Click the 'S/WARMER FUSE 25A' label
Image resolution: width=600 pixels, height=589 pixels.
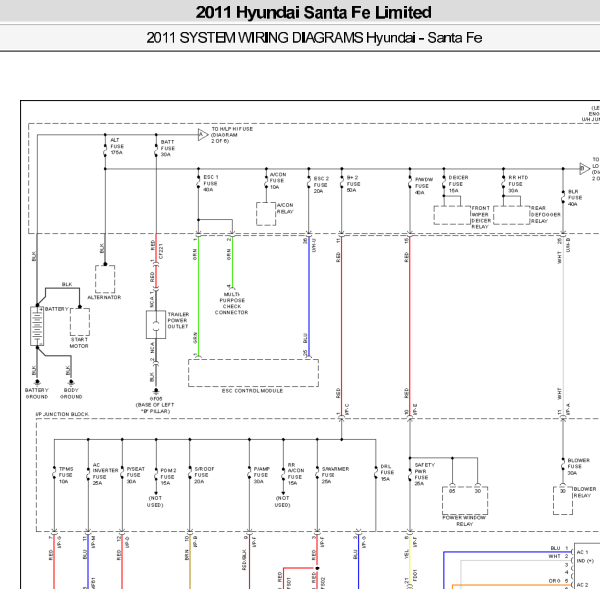tap(335, 475)
